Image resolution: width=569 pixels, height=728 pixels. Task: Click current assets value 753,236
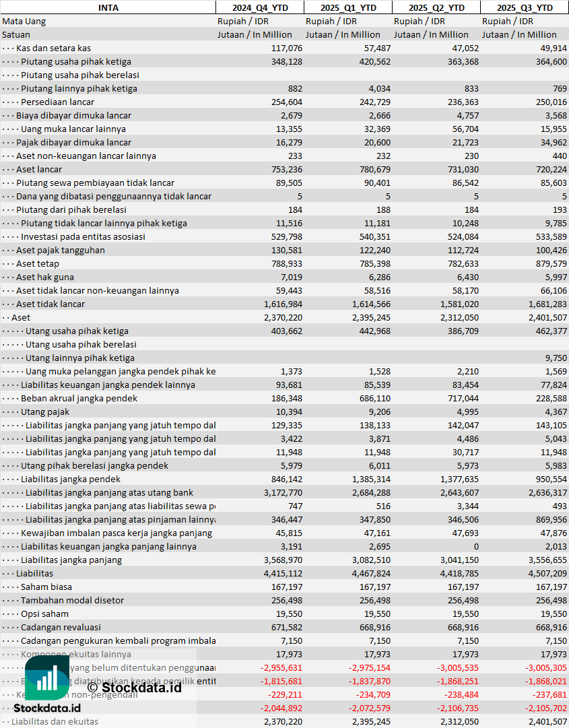tap(287, 170)
